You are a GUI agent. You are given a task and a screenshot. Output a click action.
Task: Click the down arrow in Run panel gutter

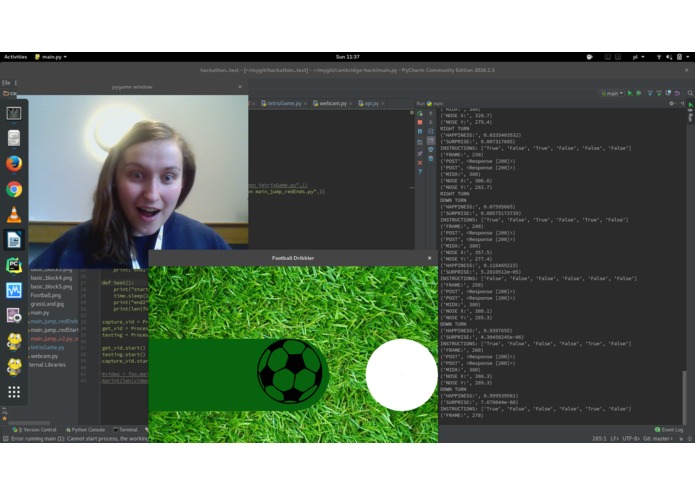(430, 122)
